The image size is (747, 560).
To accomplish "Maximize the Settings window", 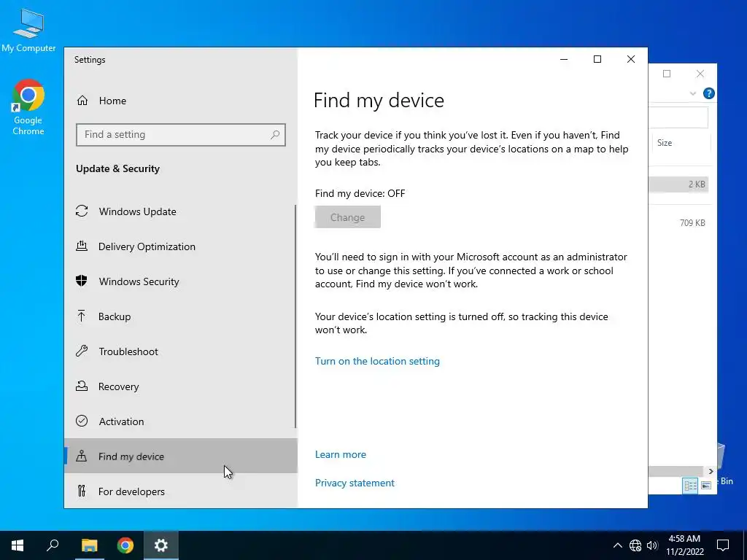I will click(597, 59).
